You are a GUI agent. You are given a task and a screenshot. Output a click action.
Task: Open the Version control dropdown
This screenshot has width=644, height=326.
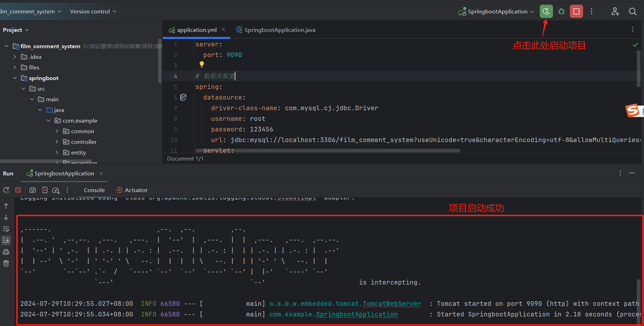coord(93,11)
